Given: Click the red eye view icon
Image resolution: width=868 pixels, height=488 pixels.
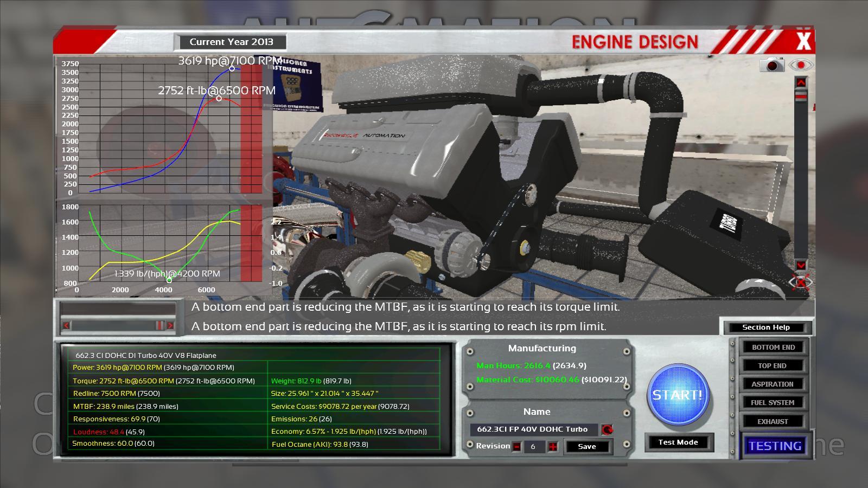Looking at the screenshot, I should [801, 65].
